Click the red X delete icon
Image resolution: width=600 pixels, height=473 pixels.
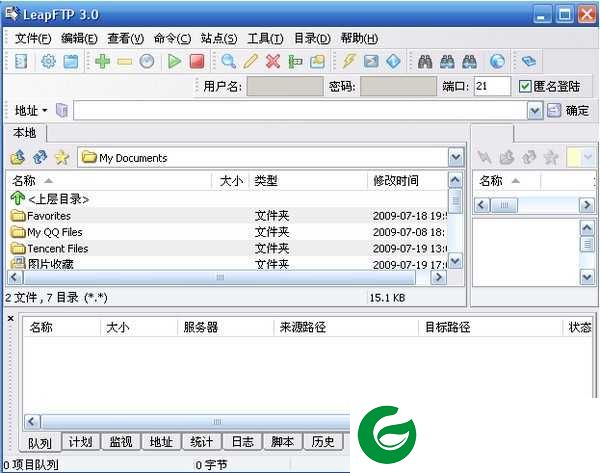(273, 61)
